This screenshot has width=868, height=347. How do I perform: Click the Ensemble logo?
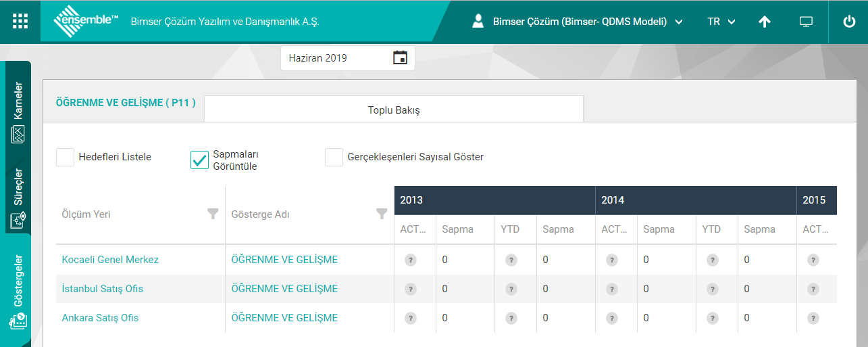coord(86,22)
